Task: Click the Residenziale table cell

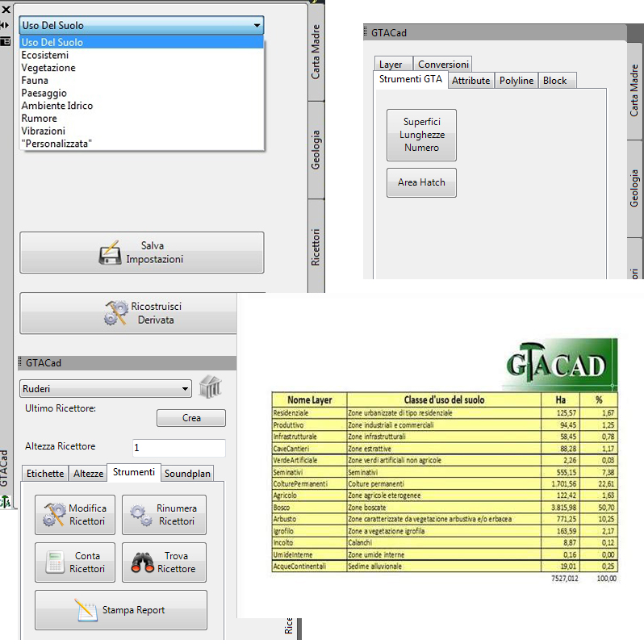Action: coord(310,412)
